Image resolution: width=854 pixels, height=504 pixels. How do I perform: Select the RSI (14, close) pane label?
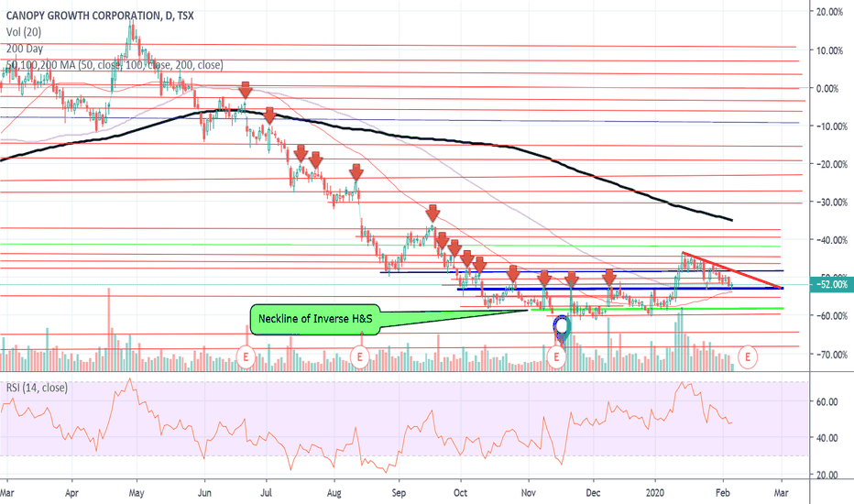point(37,388)
